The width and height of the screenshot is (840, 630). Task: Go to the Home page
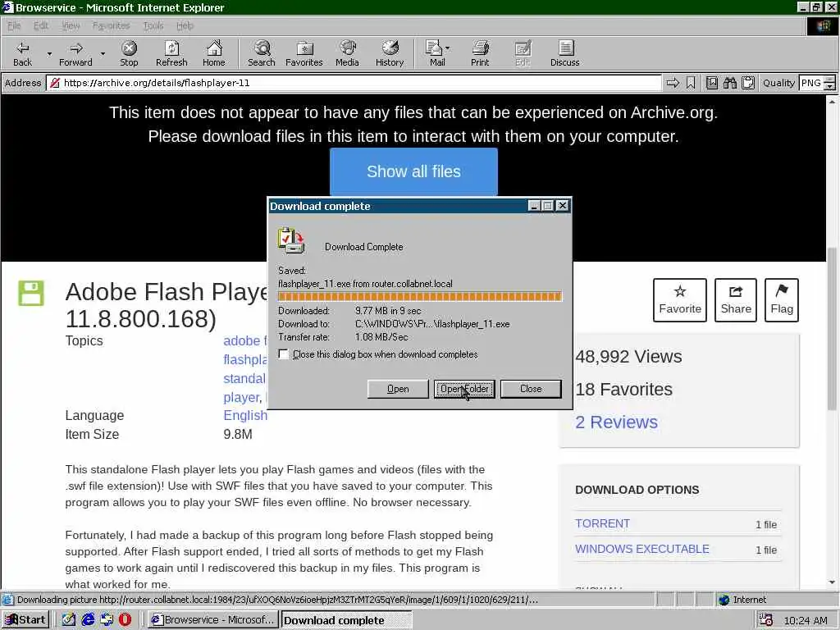[214, 53]
